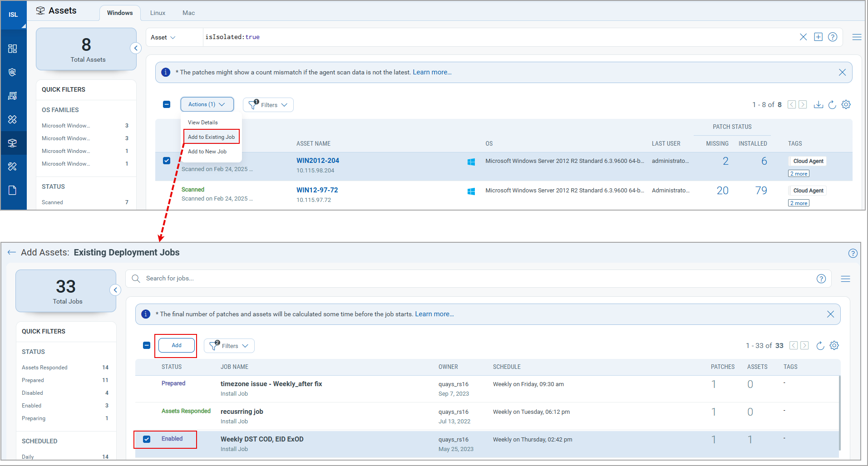This screenshot has height=466, width=868.
Task: Uncheck the WIN2012-204 asset checkbox
Action: tap(167, 161)
